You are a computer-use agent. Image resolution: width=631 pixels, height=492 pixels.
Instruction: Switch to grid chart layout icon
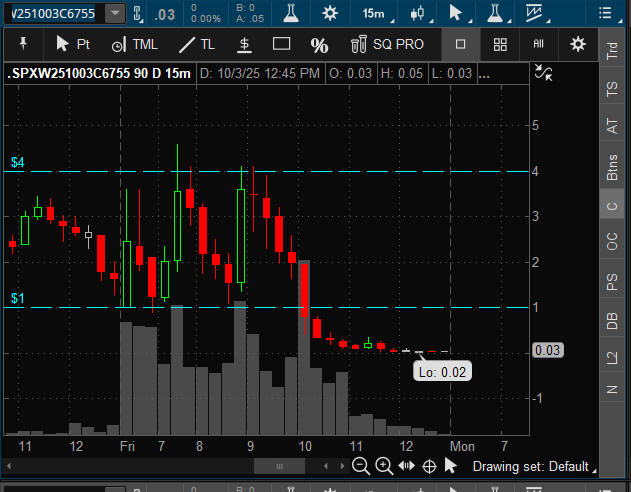[500, 44]
